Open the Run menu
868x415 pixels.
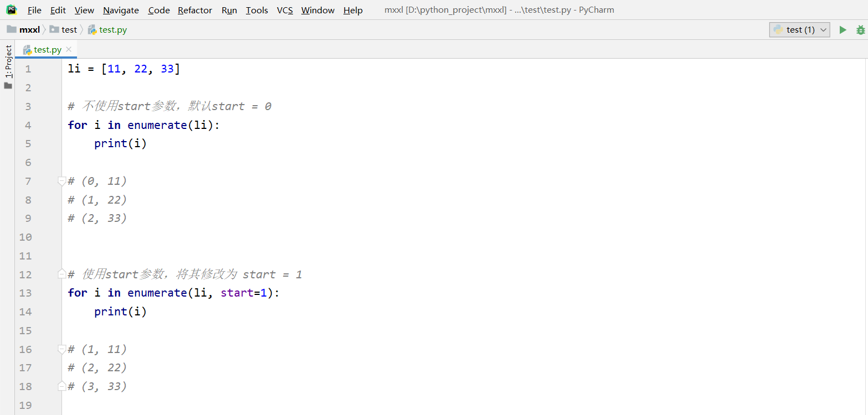click(229, 10)
